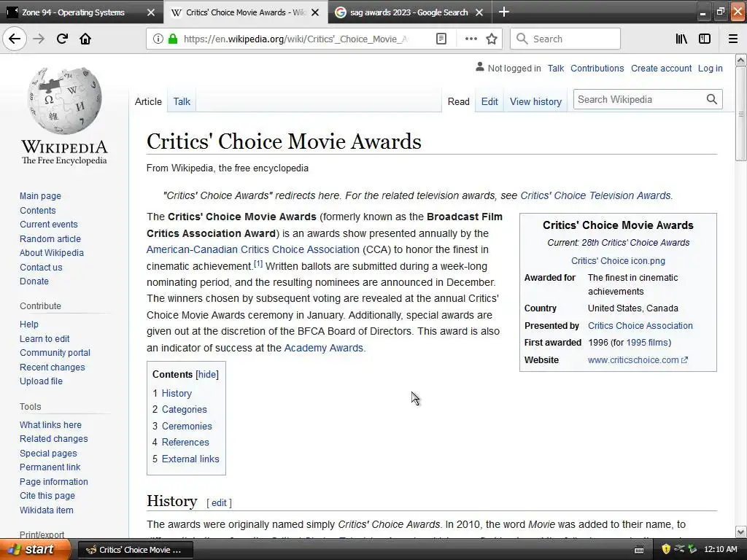
Task: Open the Firefox hamburger menu
Action: coord(733,39)
